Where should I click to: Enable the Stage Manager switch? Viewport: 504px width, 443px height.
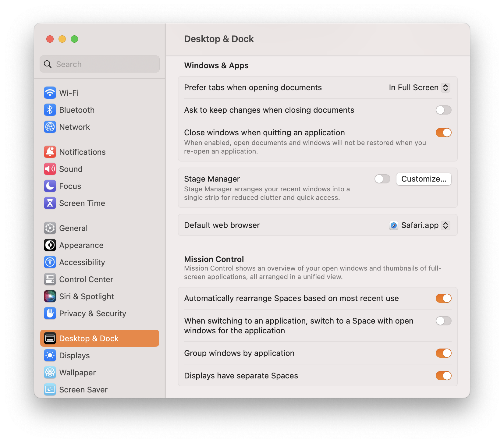pyautogui.click(x=382, y=179)
